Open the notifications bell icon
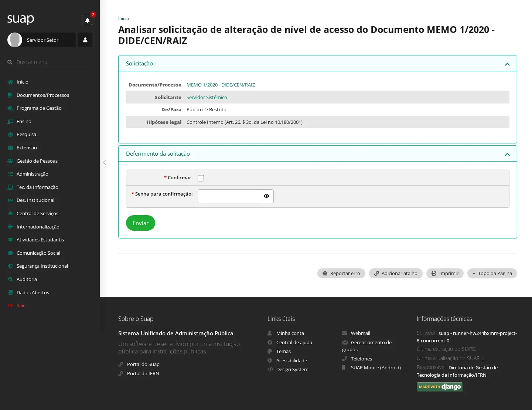The image size is (532, 410). [x=87, y=20]
